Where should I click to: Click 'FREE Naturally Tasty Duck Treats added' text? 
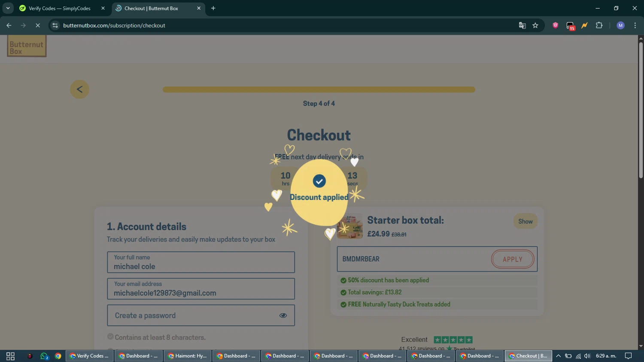point(399,304)
